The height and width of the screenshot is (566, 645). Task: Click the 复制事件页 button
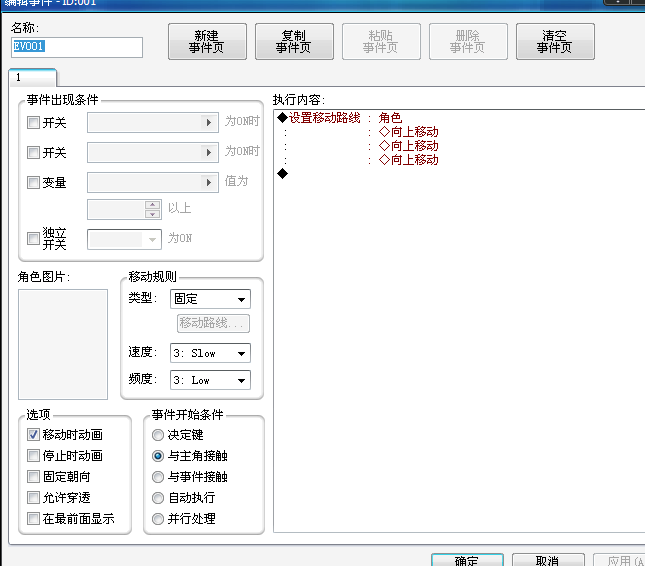tap(294, 42)
